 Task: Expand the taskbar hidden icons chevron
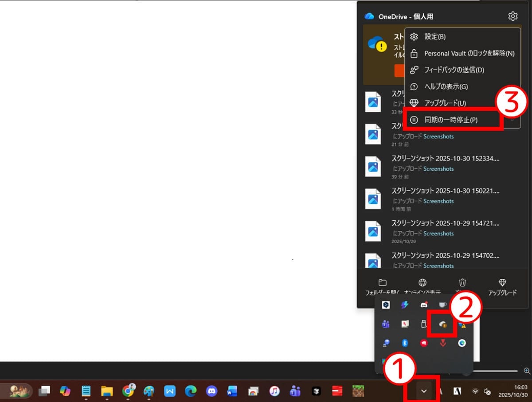[x=423, y=391]
